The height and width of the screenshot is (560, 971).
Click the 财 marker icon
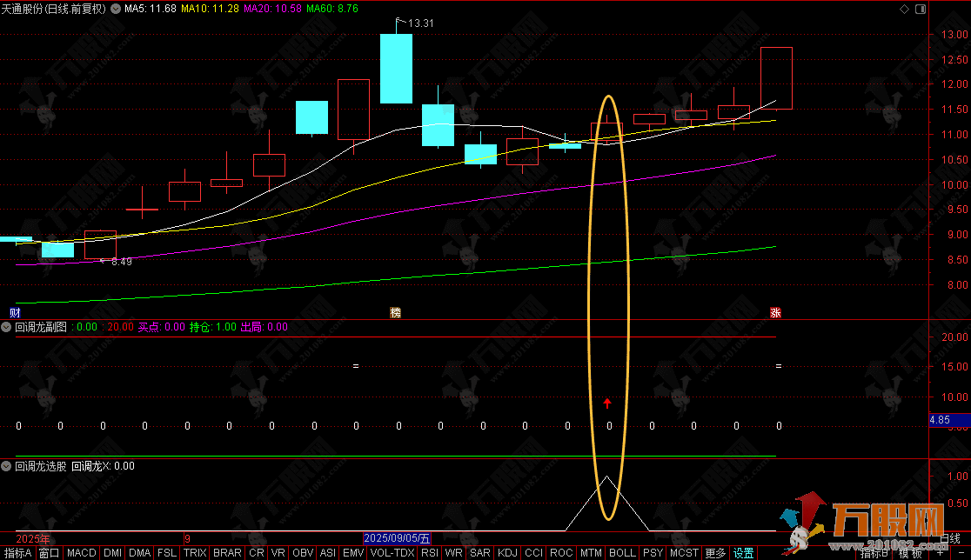pyautogui.click(x=15, y=312)
